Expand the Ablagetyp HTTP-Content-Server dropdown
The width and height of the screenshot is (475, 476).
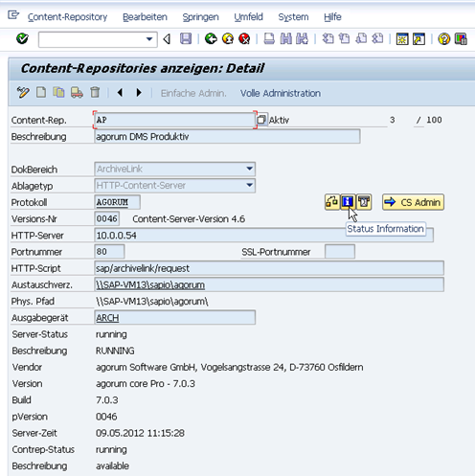click(x=249, y=185)
